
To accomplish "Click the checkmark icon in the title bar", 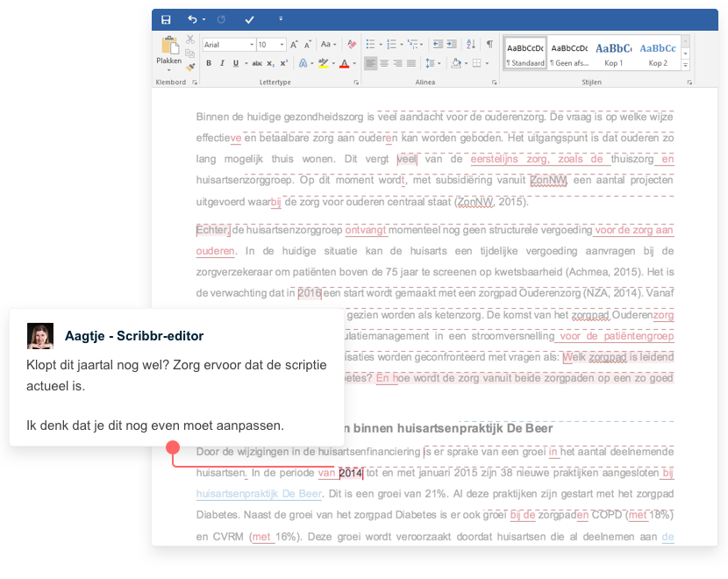I will coord(249,19).
